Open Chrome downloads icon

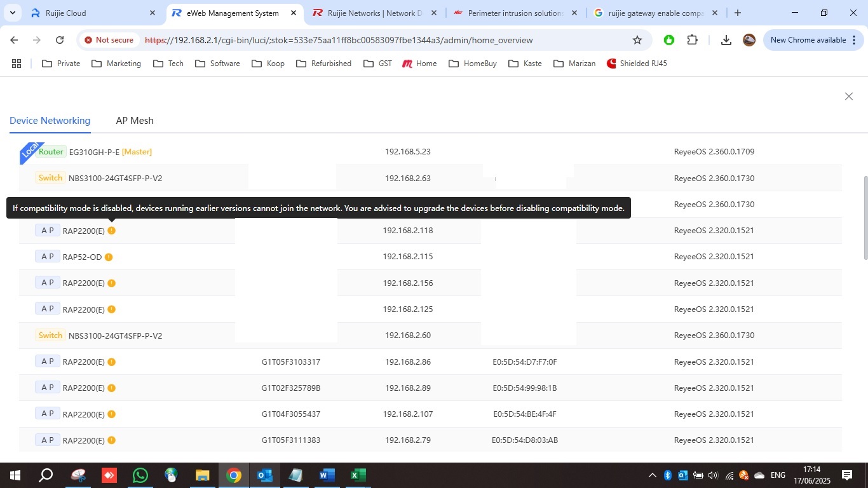click(726, 40)
